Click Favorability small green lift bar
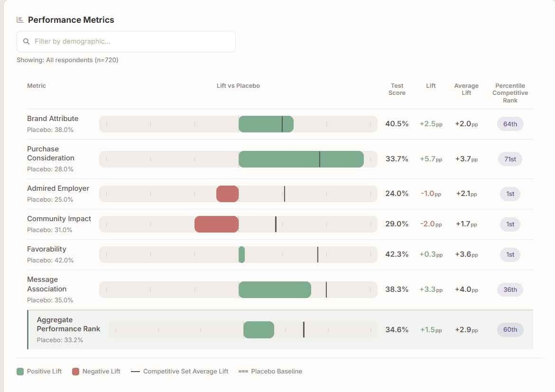 click(242, 254)
